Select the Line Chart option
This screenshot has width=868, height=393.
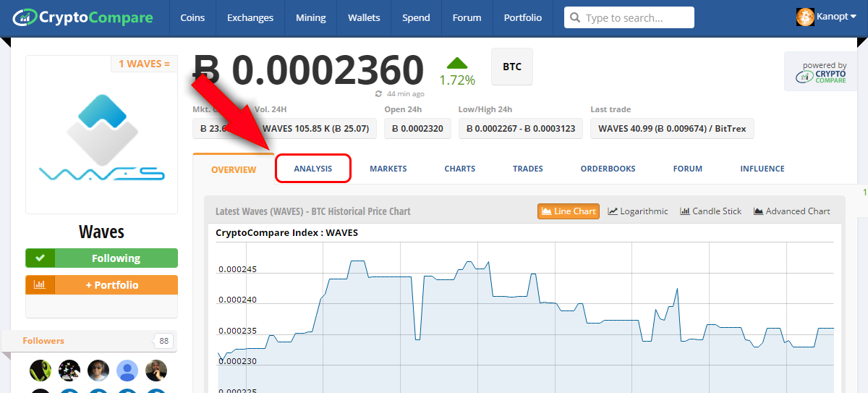[568, 211]
